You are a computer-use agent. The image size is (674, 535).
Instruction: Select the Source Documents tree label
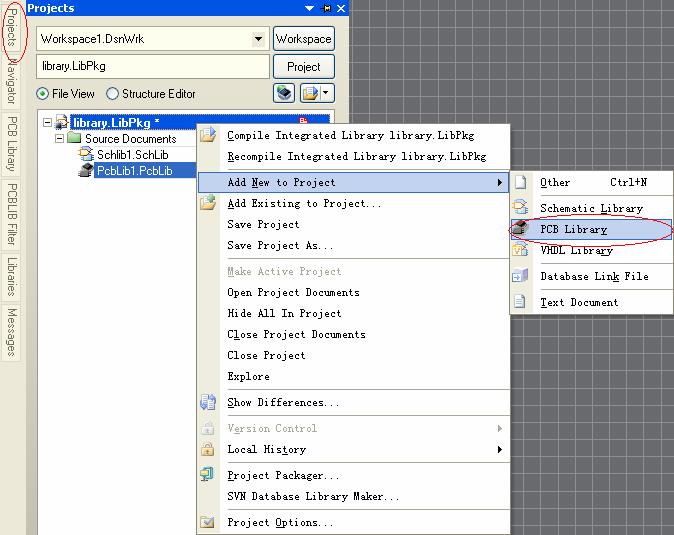[131, 139]
